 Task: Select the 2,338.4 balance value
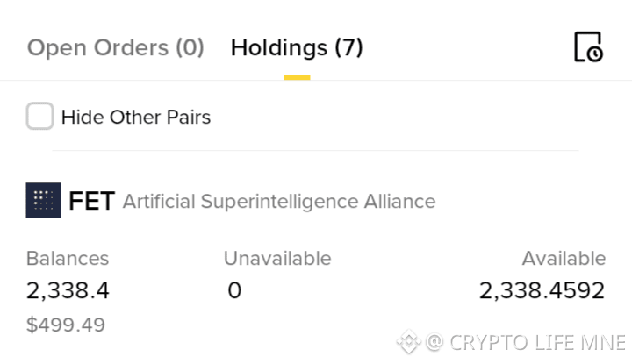(68, 290)
